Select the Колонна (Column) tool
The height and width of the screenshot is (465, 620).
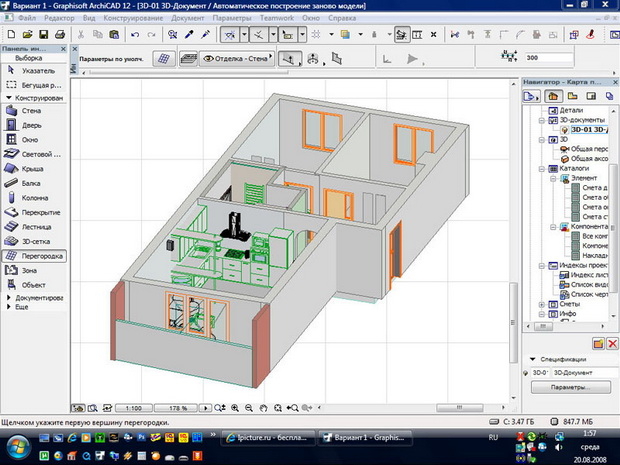(x=34, y=198)
